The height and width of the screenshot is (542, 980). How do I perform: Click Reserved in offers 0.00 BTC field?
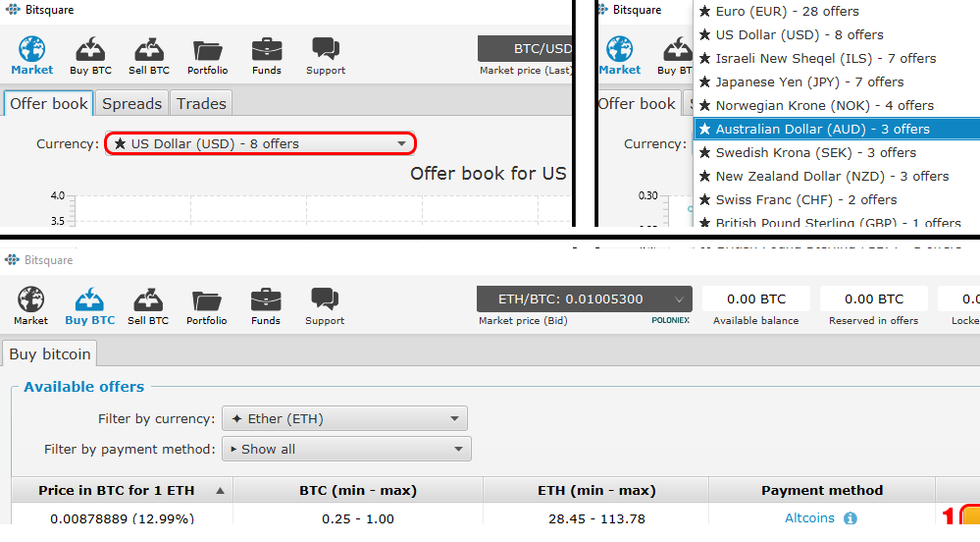874,299
